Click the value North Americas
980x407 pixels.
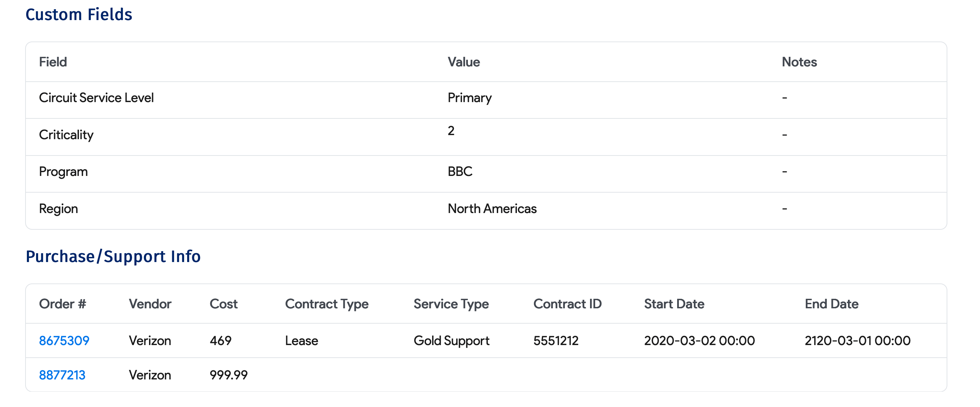(492, 209)
